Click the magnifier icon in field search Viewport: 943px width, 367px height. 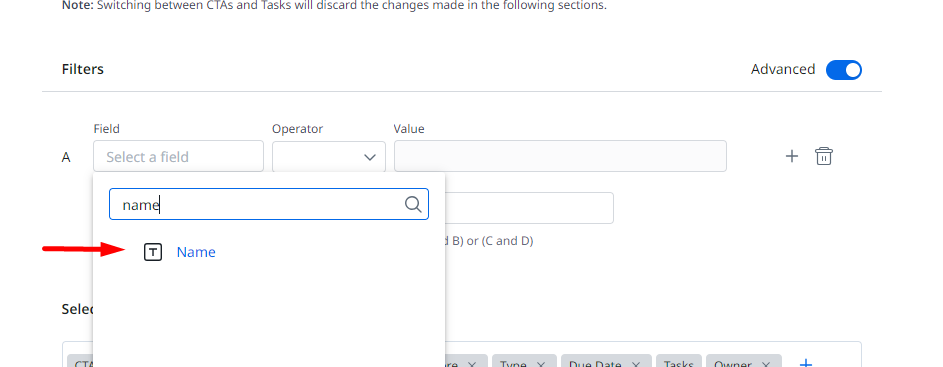coord(413,205)
